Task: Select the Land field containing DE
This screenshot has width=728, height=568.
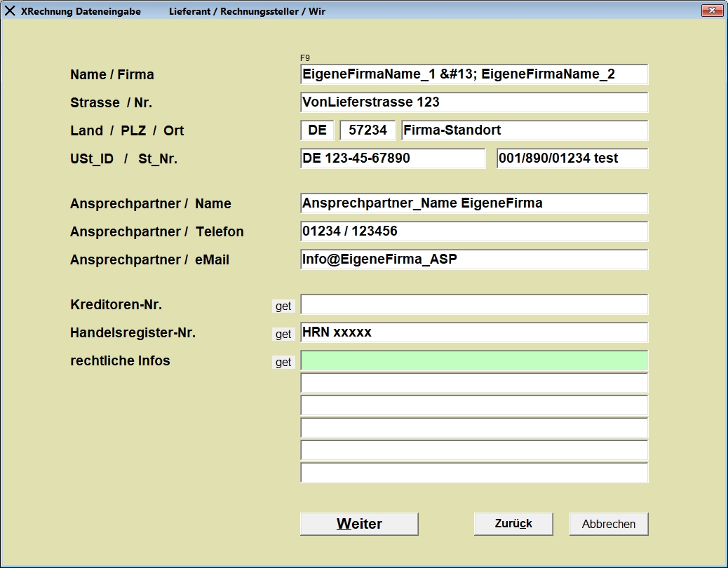Action: [x=317, y=130]
